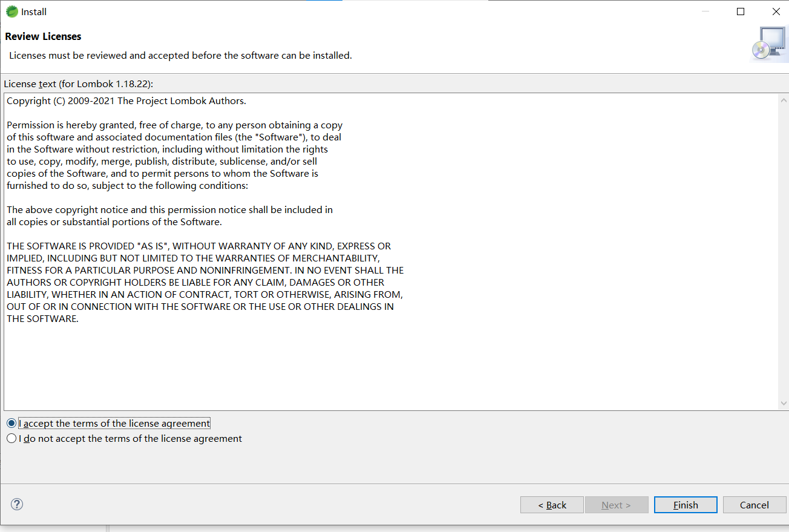Click the "Permission is hereby granted" paragraph
Image resolution: width=789 pixels, height=532 pixels.
pos(174,155)
